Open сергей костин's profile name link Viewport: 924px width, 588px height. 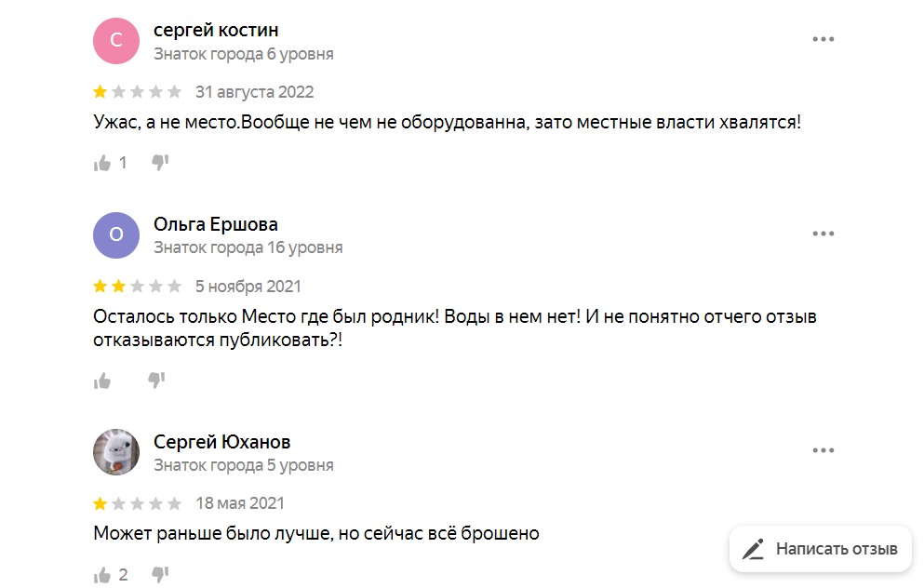[x=216, y=30]
